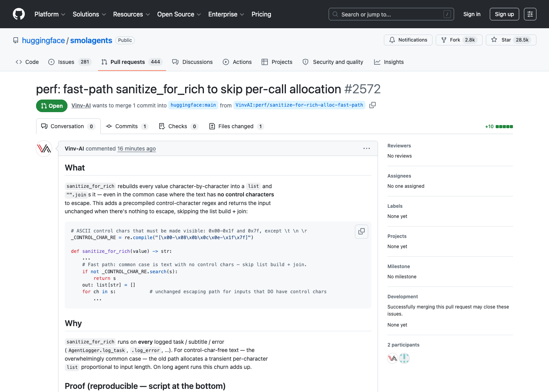The image size is (549, 392).
Task: Open the Code tab
Action: pyautogui.click(x=27, y=62)
